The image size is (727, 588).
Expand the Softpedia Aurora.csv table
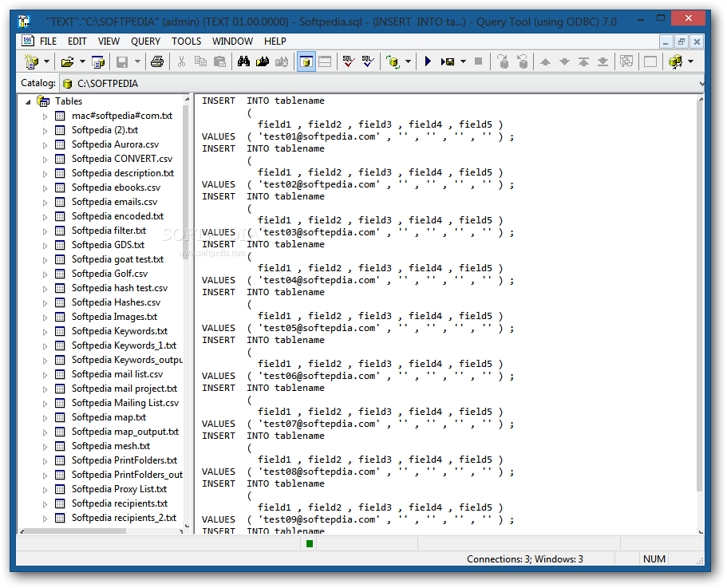pyautogui.click(x=45, y=145)
